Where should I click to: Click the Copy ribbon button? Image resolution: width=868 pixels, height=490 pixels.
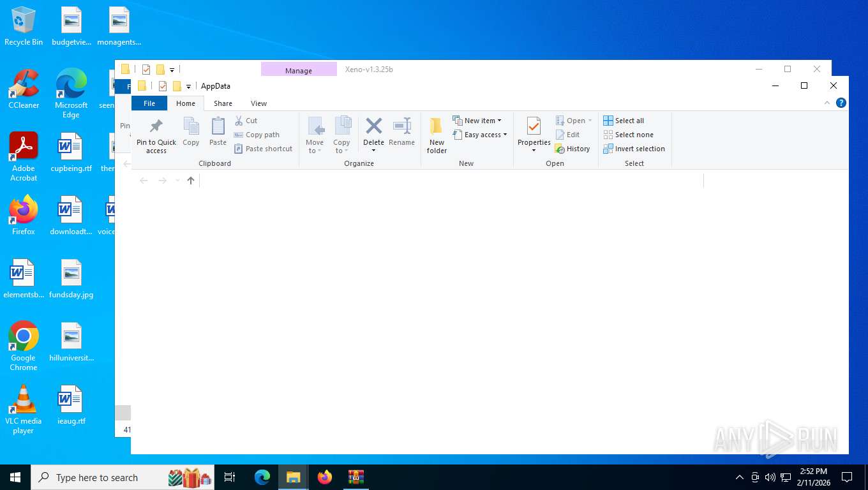click(x=191, y=132)
